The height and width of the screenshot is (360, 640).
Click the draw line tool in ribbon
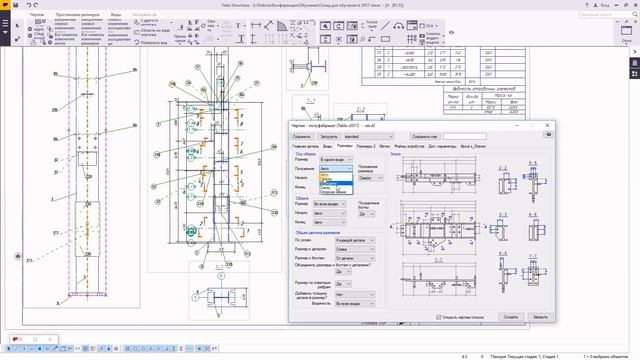[385, 26]
